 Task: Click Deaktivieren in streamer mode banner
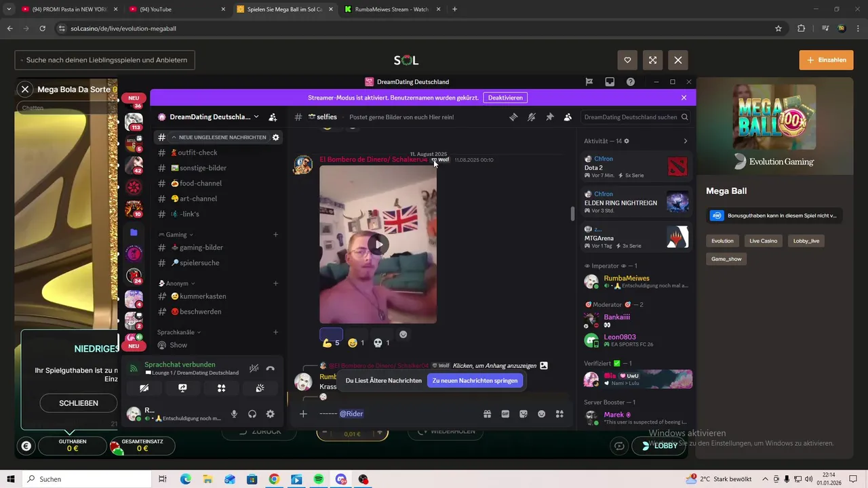[x=505, y=98]
